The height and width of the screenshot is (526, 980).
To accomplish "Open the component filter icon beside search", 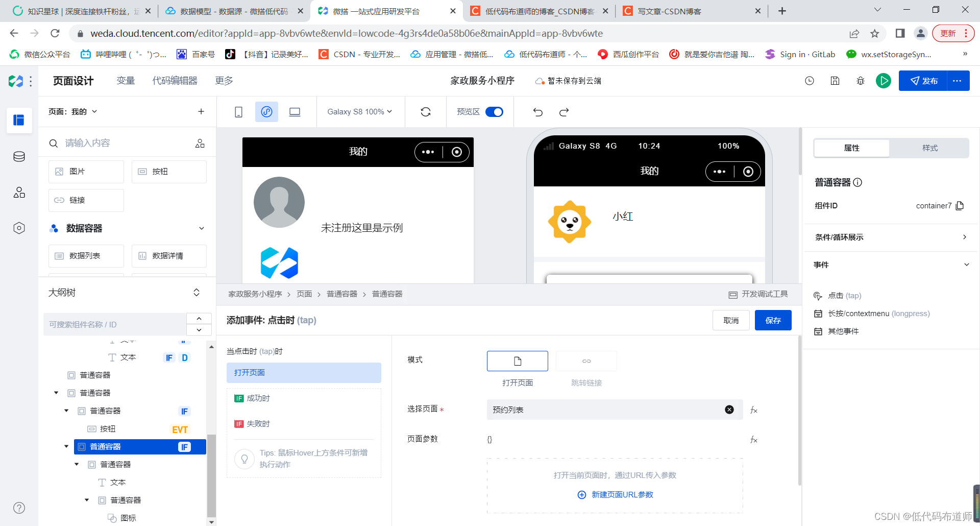I will [200, 143].
